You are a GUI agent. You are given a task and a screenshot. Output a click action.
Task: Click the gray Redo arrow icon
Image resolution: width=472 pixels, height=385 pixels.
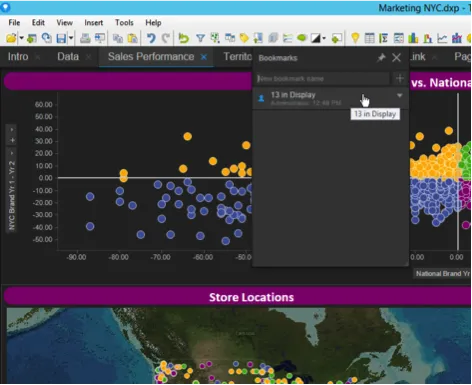pyautogui.click(x=166, y=38)
